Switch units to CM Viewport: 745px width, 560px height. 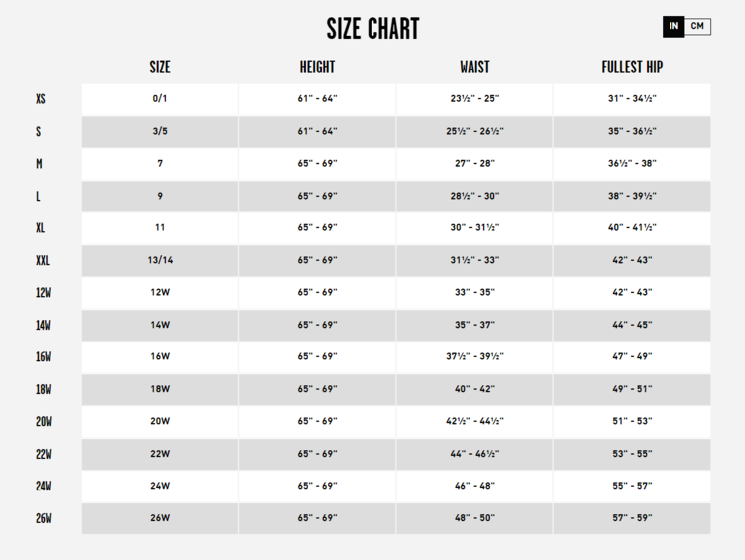(698, 26)
